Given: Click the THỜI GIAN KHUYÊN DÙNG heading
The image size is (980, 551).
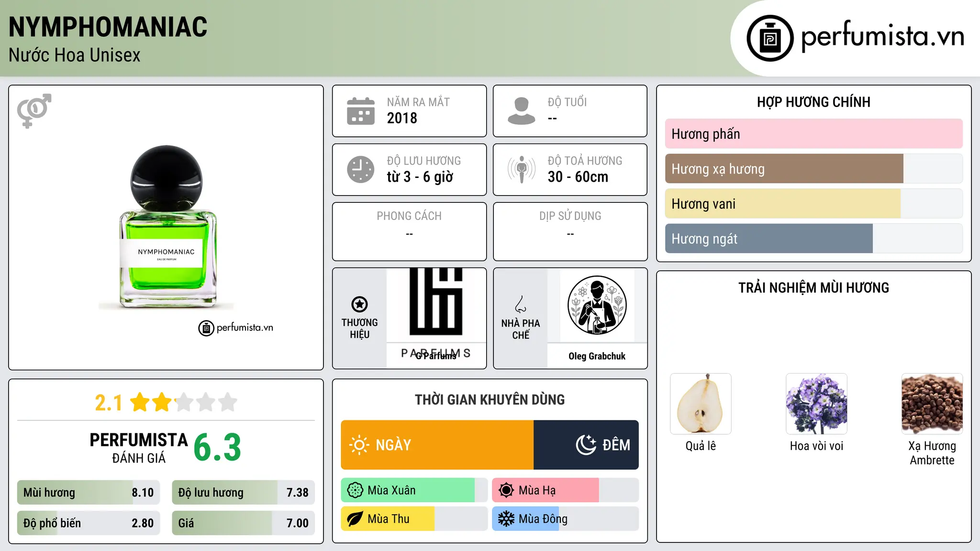Looking at the screenshot, I should (490, 400).
